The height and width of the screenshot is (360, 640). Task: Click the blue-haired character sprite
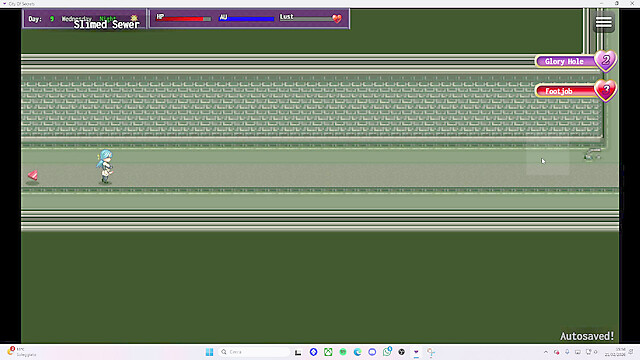point(105,166)
